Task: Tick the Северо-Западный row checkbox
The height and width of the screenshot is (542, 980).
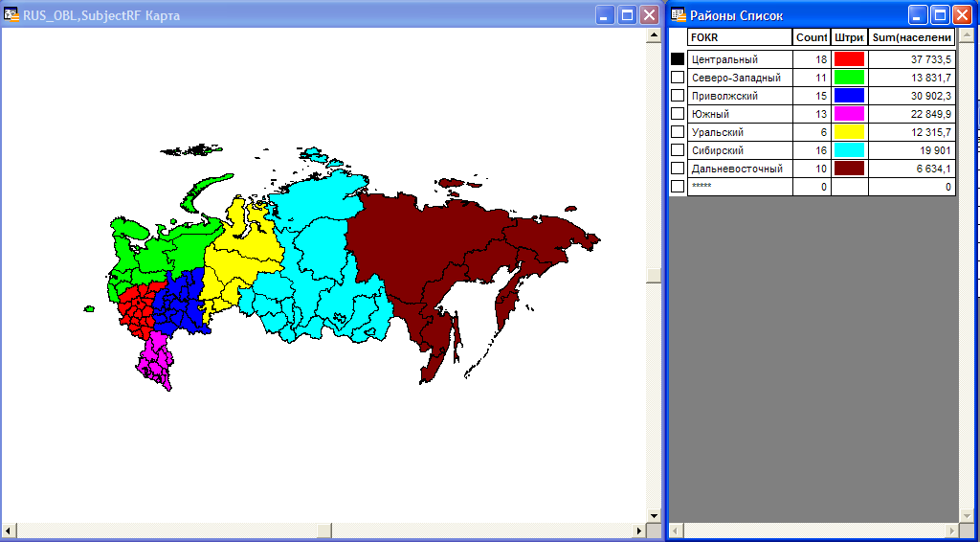Action: point(678,78)
